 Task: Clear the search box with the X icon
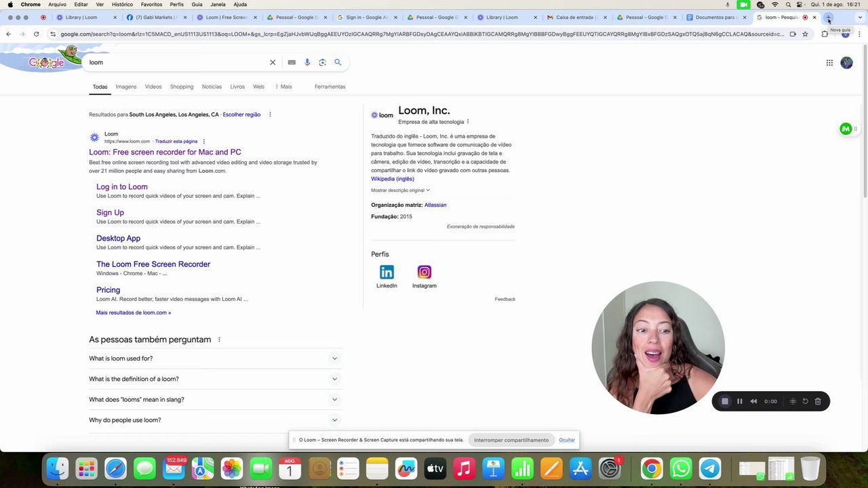(x=273, y=62)
